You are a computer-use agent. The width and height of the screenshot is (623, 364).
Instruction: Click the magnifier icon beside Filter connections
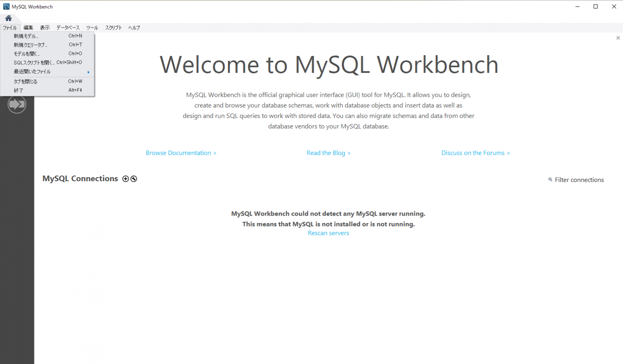pyautogui.click(x=550, y=180)
